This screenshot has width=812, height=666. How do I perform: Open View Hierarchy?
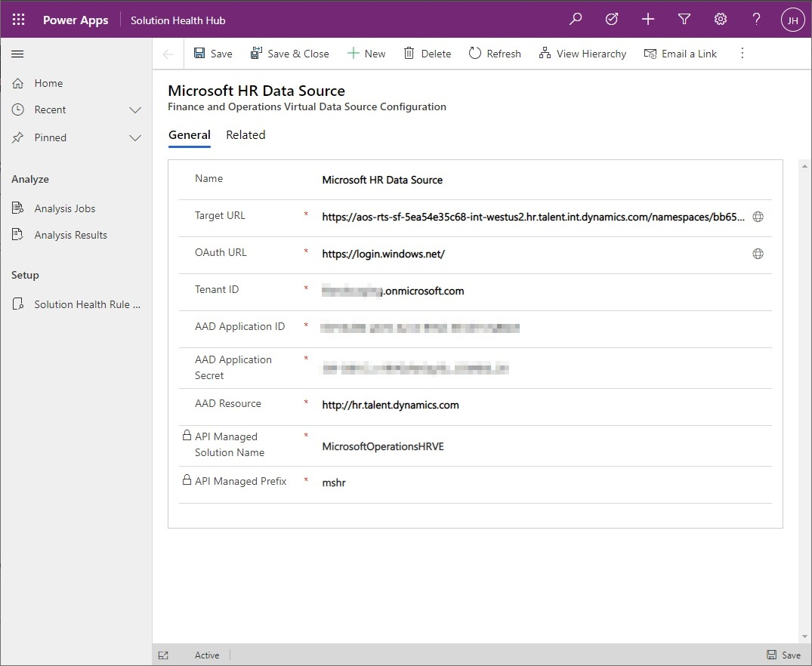(x=582, y=54)
